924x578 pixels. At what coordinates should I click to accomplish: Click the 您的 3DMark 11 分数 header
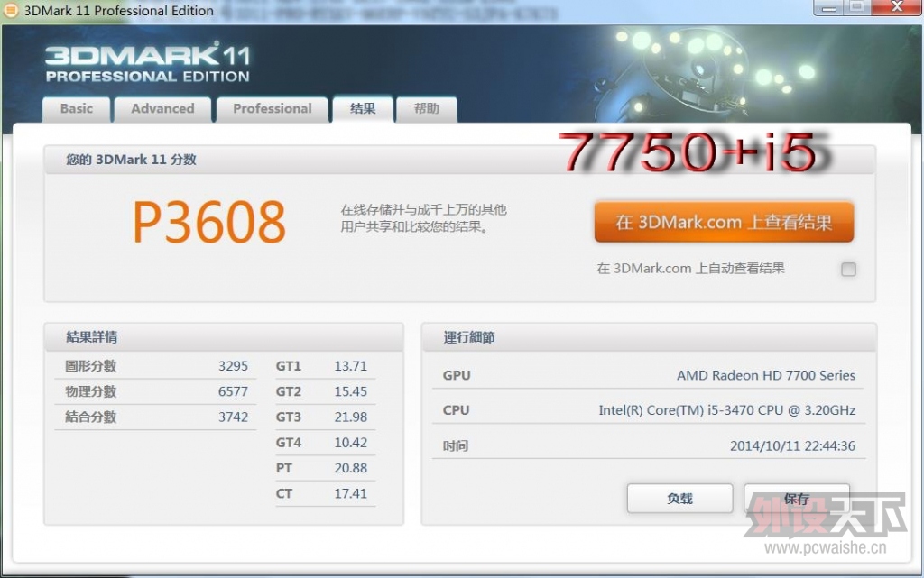(131, 160)
